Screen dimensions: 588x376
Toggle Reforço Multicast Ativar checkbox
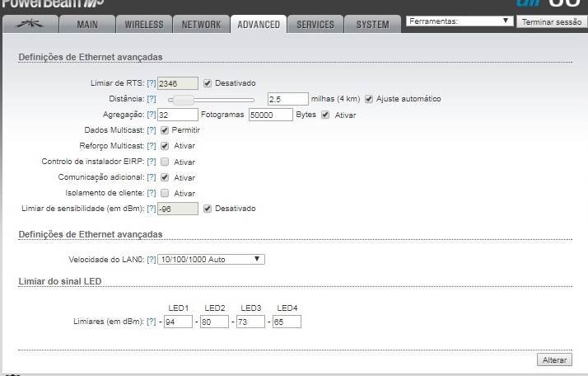pyautogui.click(x=165, y=146)
